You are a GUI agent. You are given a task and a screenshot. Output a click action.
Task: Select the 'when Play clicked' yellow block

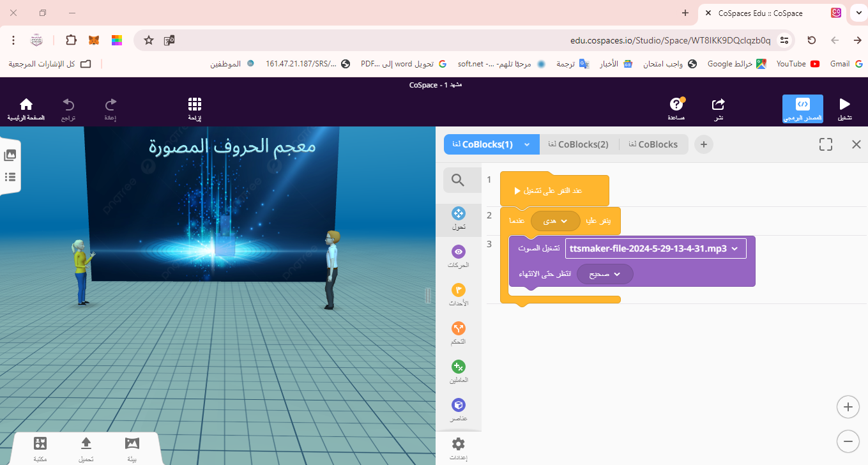click(x=554, y=190)
